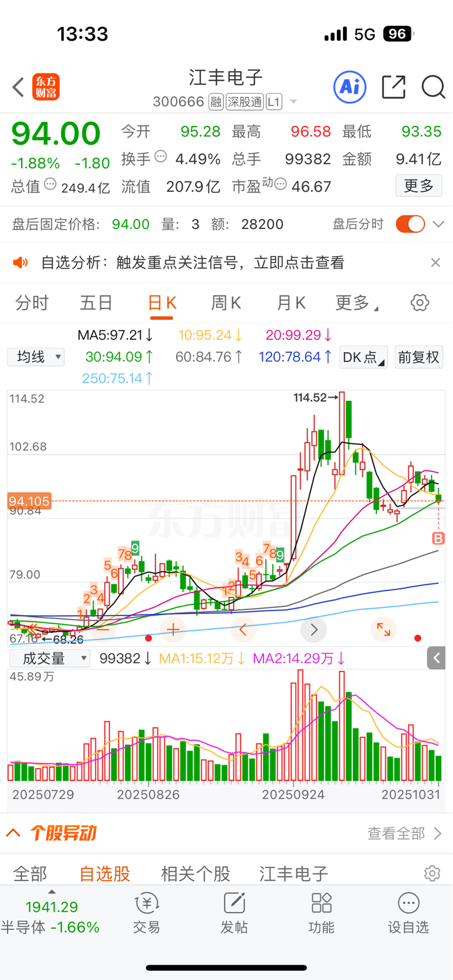Tap the share export icon
The height and width of the screenshot is (980, 453).
394,87
